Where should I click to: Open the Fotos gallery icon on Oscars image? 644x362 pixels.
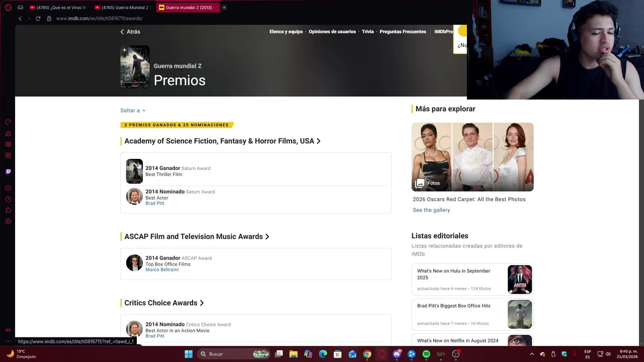[x=420, y=183]
